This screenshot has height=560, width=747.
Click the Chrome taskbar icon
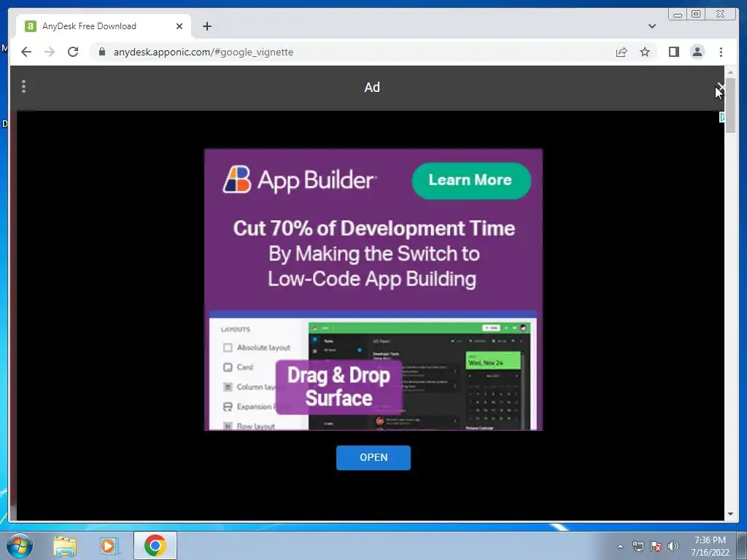coord(155,545)
